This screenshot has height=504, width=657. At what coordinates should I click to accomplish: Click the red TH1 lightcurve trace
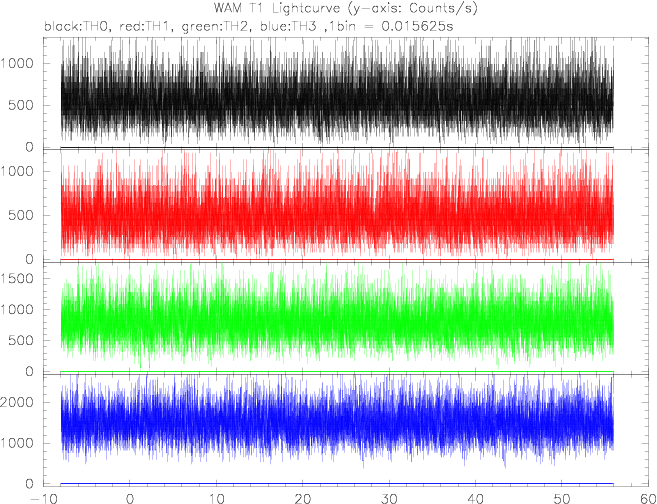tap(337, 205)
